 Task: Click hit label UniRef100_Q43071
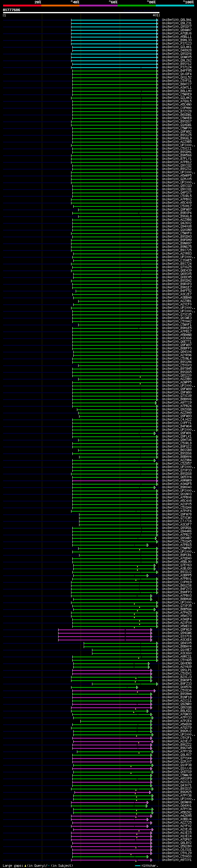click(177, 785)
